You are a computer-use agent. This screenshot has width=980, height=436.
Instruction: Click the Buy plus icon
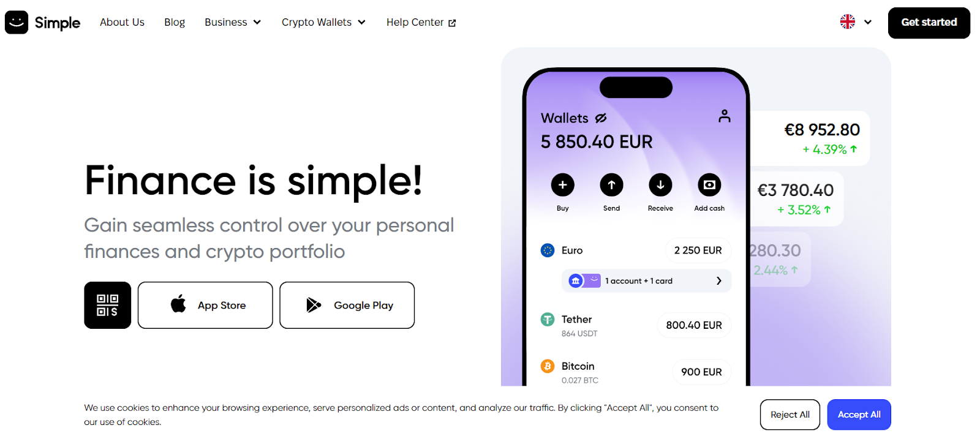(x=562, y=185)
